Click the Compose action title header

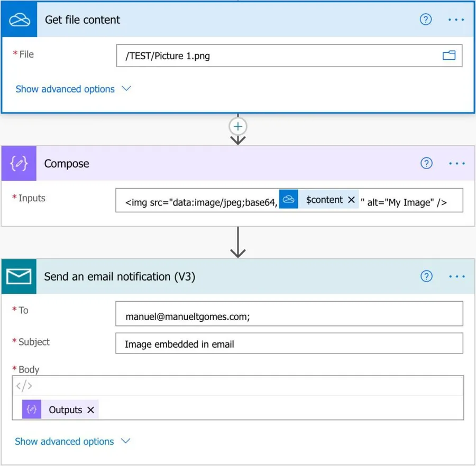67,164
